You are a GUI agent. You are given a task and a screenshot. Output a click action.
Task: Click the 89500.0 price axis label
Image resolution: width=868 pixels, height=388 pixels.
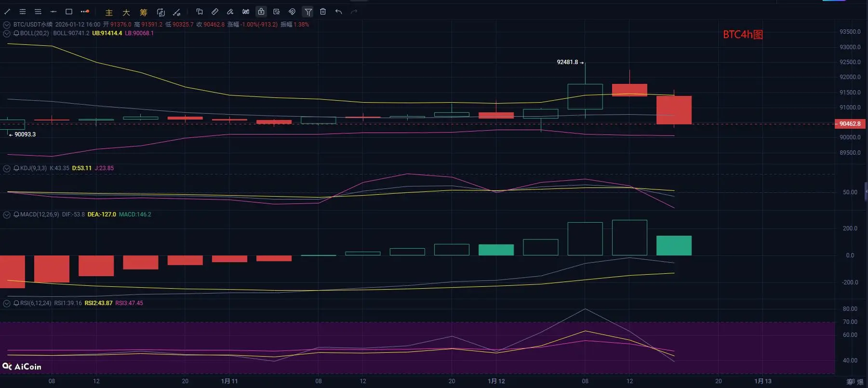[850, 153]
